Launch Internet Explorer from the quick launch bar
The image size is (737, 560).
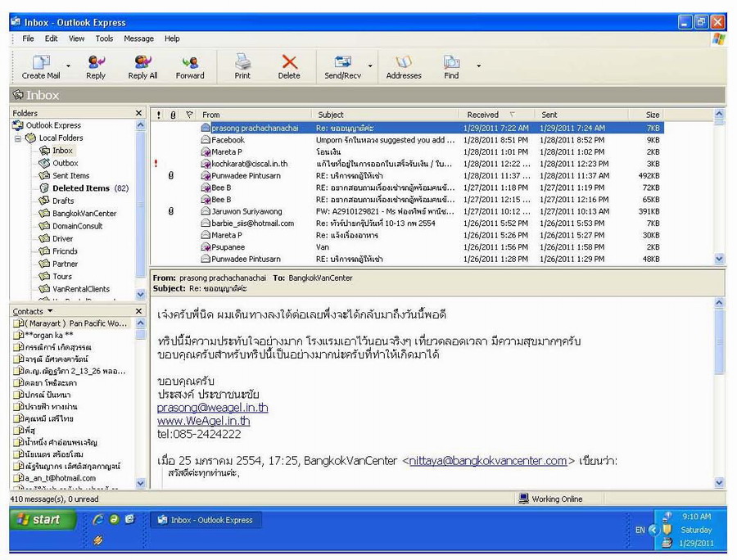98,519
